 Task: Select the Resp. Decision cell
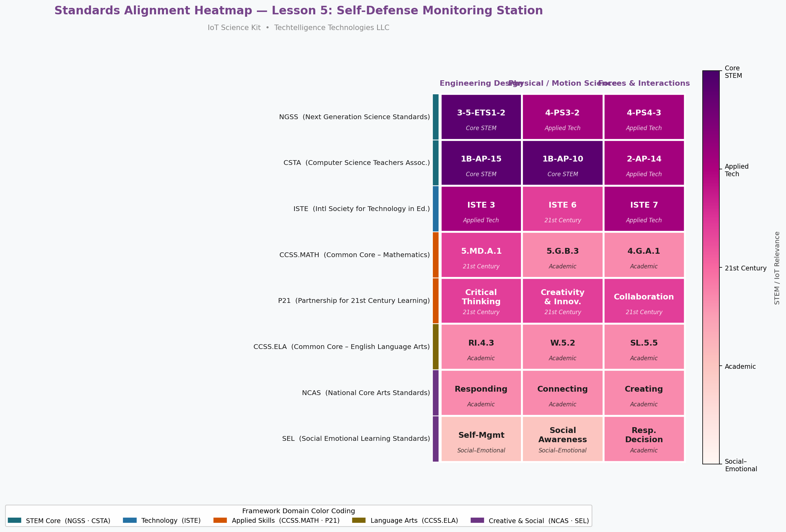644,439
